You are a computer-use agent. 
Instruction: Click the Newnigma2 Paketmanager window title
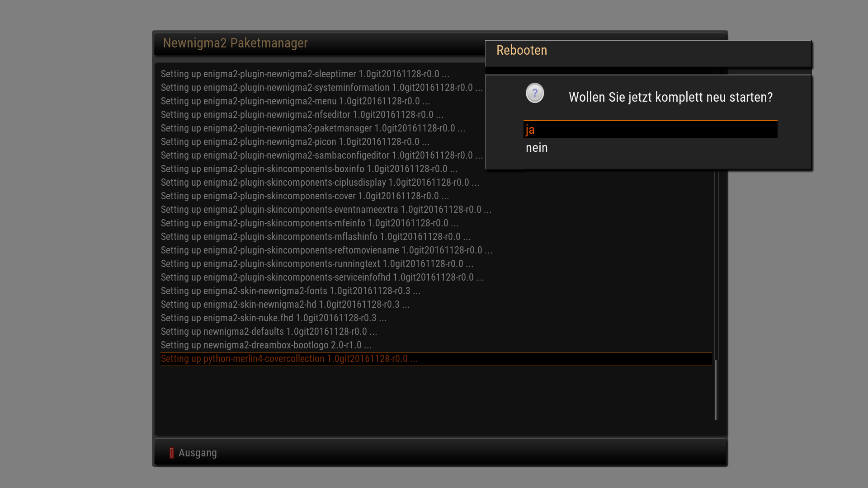pyautogui.click(x=235, y=43)
